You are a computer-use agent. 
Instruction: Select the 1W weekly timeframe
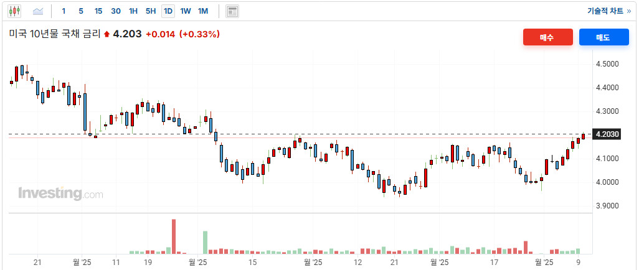(185, 11)
